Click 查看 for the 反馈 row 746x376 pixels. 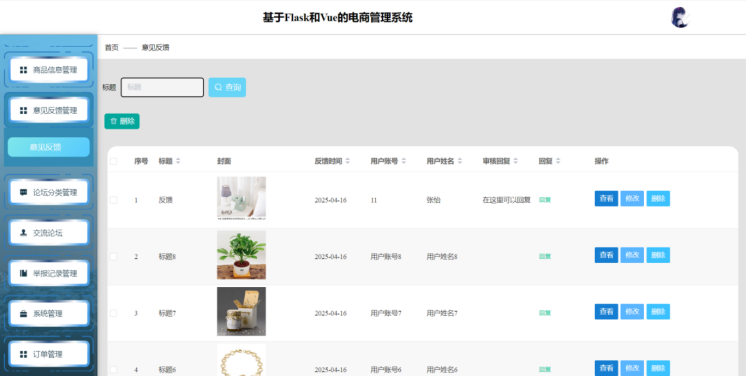(x=606, y=198)
